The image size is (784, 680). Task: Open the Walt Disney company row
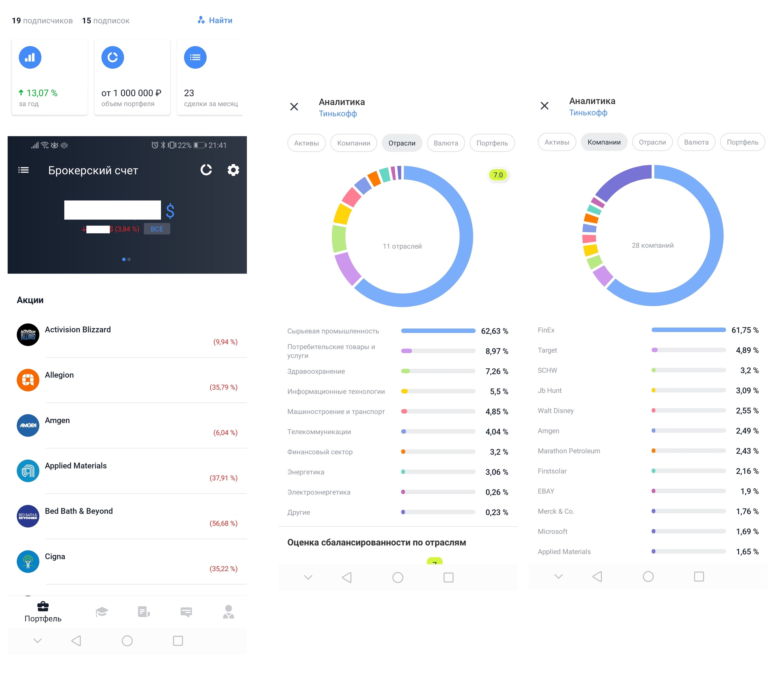coord(648,411)
